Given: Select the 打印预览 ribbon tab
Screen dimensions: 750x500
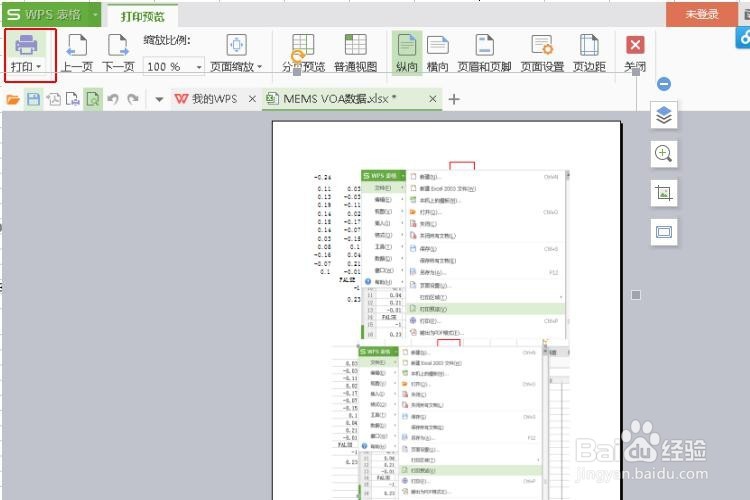Looking at the screenshot, I should click(143, 16).
